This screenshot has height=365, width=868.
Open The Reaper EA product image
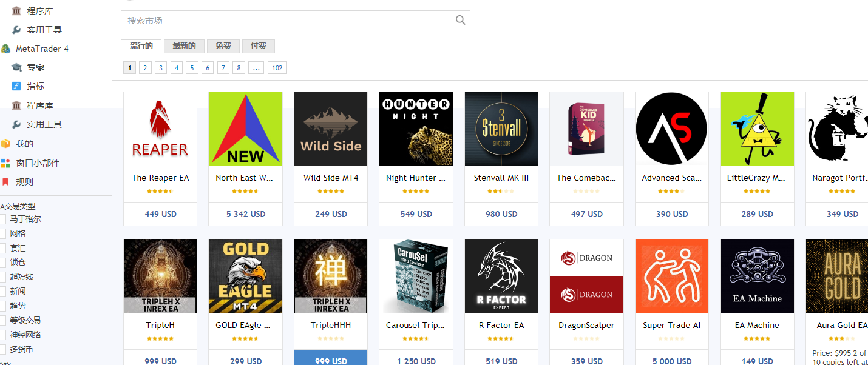pyautogui.click(x=160, y=129)
